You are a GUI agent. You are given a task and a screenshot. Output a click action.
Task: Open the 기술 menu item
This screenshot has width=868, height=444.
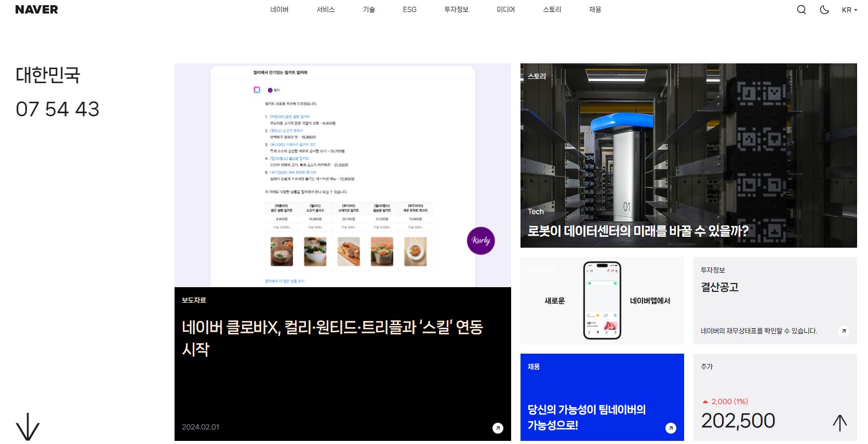[369, 9]
